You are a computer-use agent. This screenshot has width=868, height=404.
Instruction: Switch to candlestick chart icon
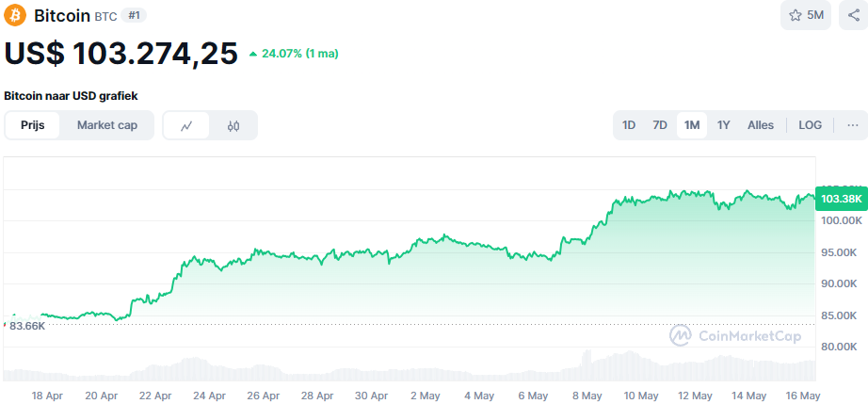[233, 125]
